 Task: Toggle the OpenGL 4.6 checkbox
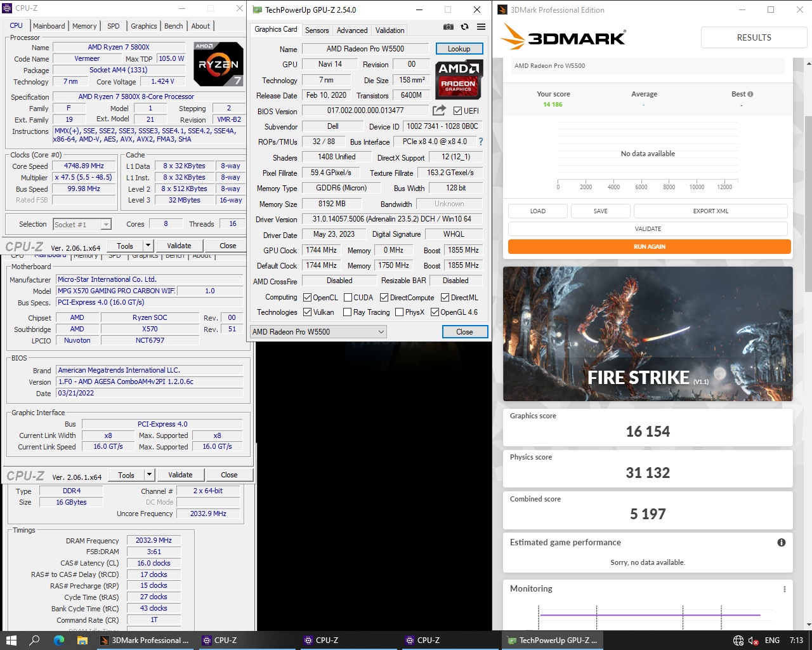click(435, 312)
